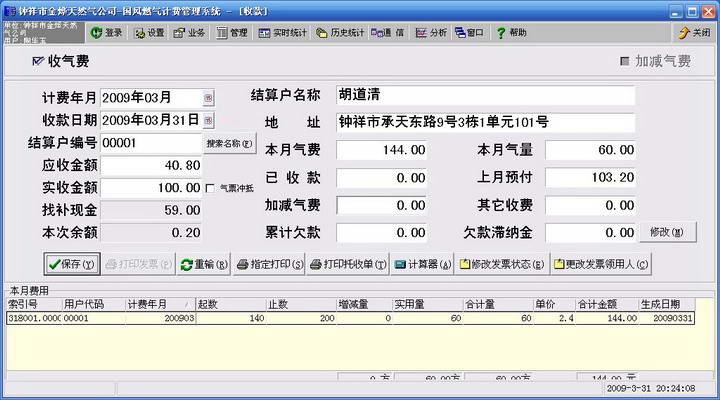Open 实时统计 real-time statistics
Viewport: 720px width, 400px height.
282,33
